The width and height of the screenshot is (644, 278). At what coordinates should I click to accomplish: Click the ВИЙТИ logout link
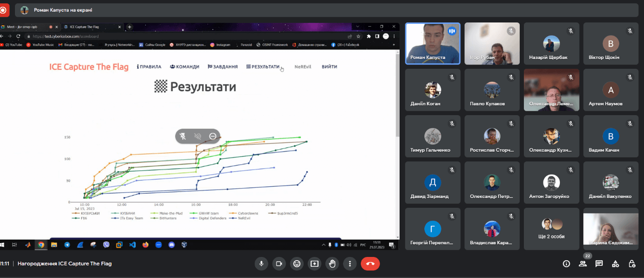(329, 67)
